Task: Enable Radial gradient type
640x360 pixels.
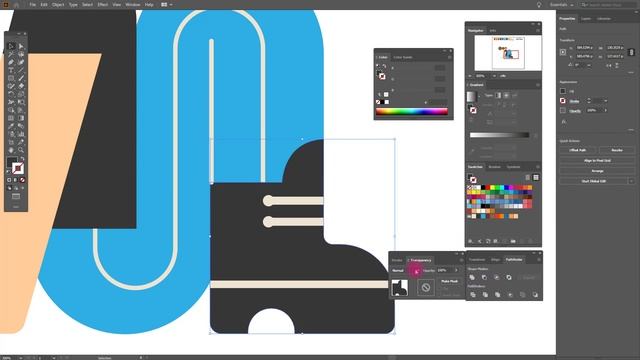Action: click(506, 95)
